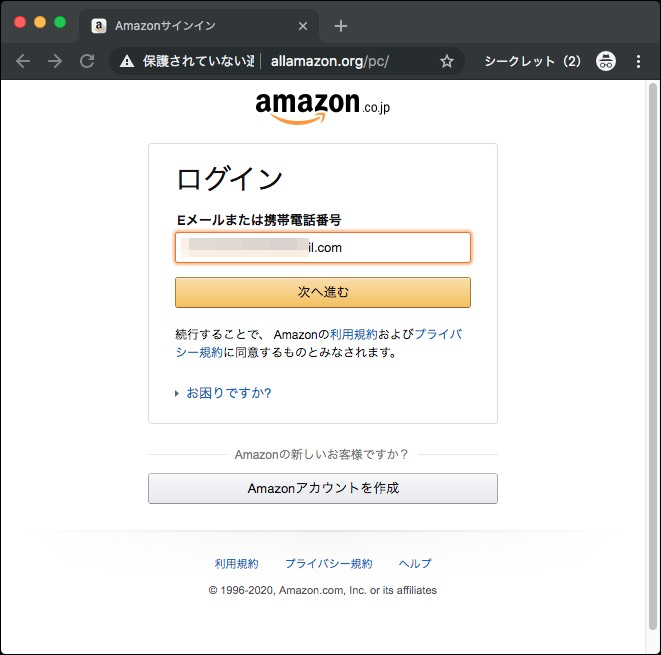Viewport: 661px width, 655px height.
Task: Click the not-secure warning triangle icon
Action: [127, 61]
